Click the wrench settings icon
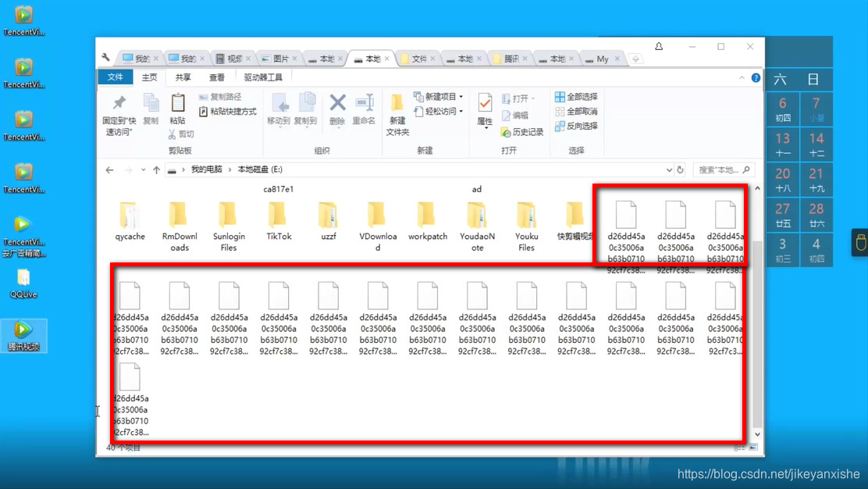The height and width of the screenshot is (489, 868). click(105, 56)
